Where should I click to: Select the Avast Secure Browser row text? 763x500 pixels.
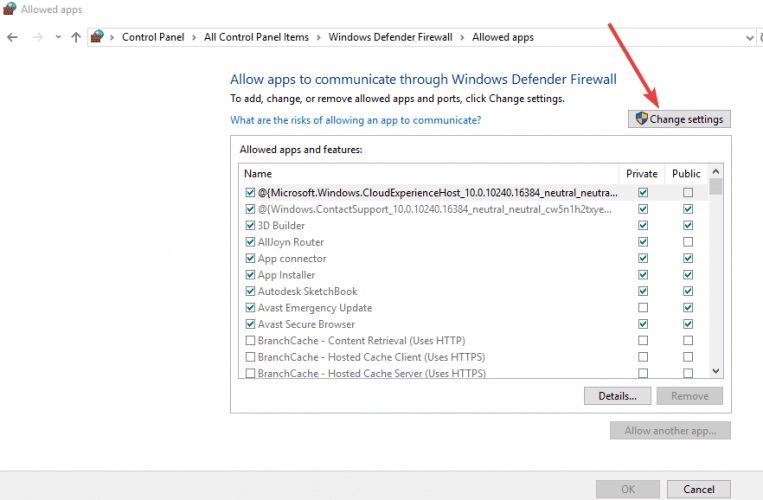point(306,324)
